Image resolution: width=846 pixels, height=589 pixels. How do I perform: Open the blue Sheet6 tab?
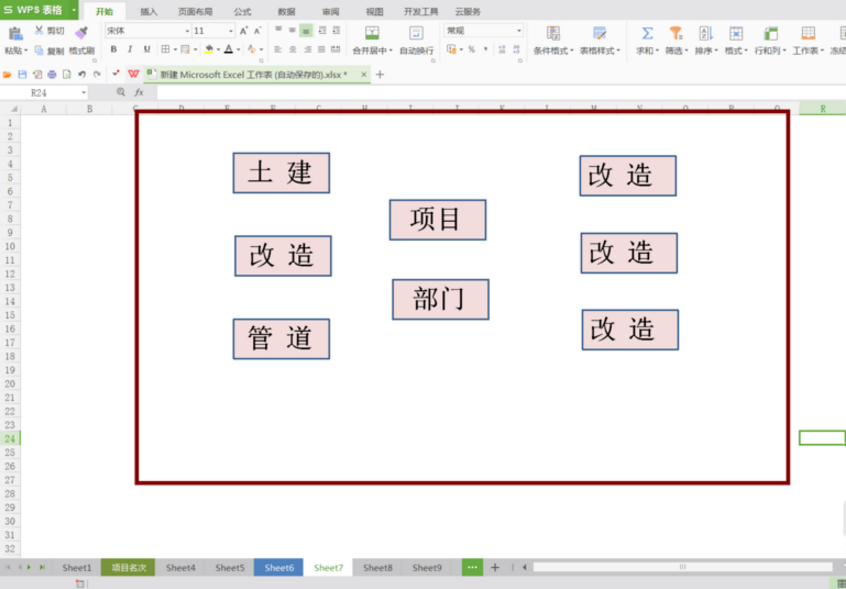279,567
